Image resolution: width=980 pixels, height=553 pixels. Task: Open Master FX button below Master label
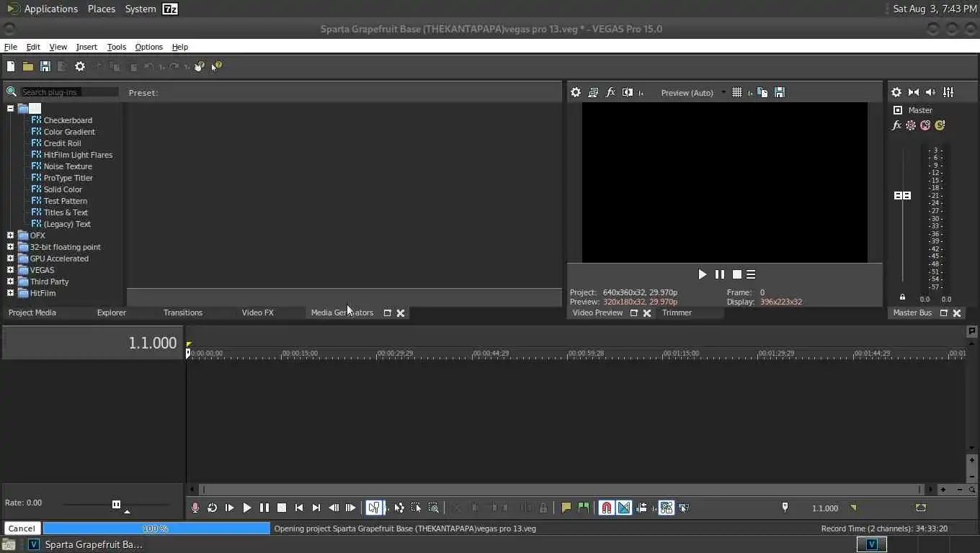[x=896, y=125]
